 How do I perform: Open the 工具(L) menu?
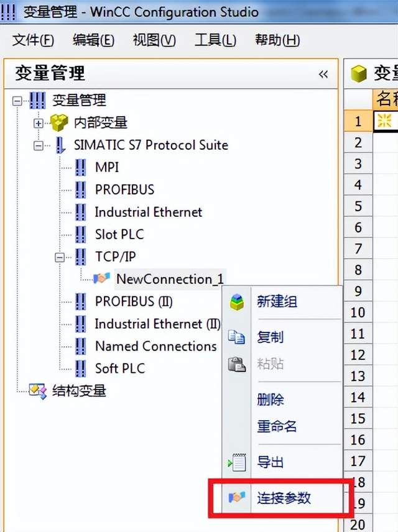point(215,40)
